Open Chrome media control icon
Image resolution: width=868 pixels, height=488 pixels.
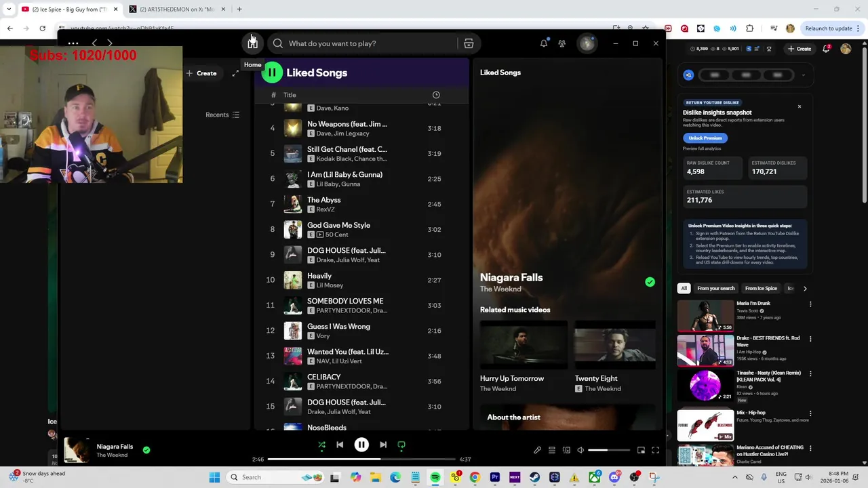click(774, 28)
